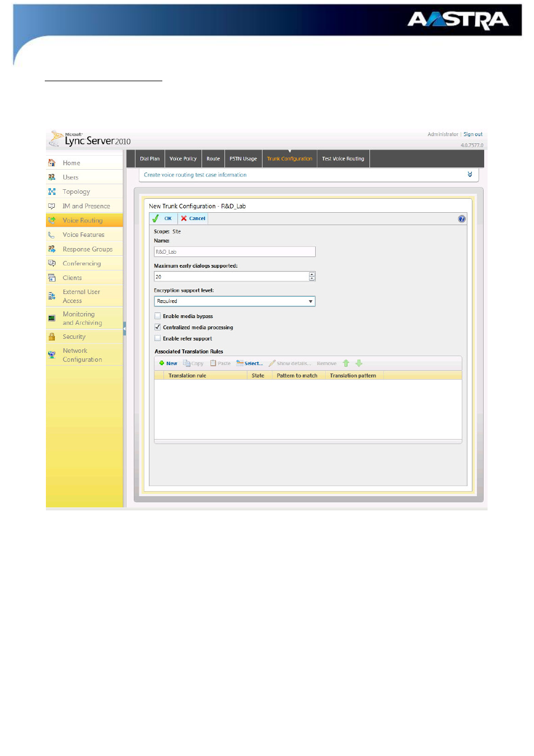Viewport: 534px width, 756px height.
Task: Move rule down with green down arrow
Action: click(x=359, y=363)
